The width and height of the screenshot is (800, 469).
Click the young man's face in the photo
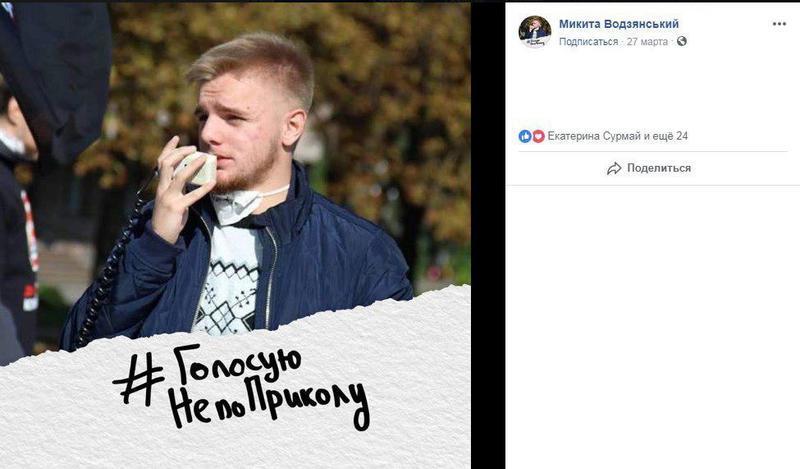[238, 128]
